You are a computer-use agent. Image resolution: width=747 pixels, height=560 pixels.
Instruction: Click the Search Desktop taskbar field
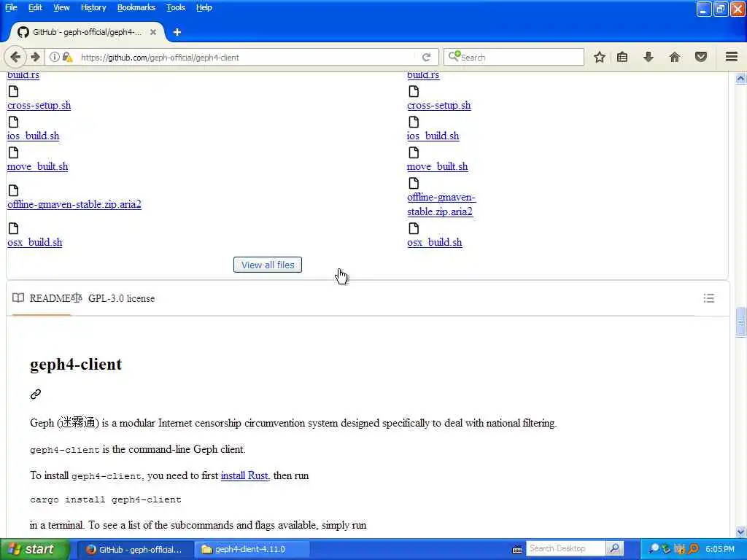(x=565, y=548)
